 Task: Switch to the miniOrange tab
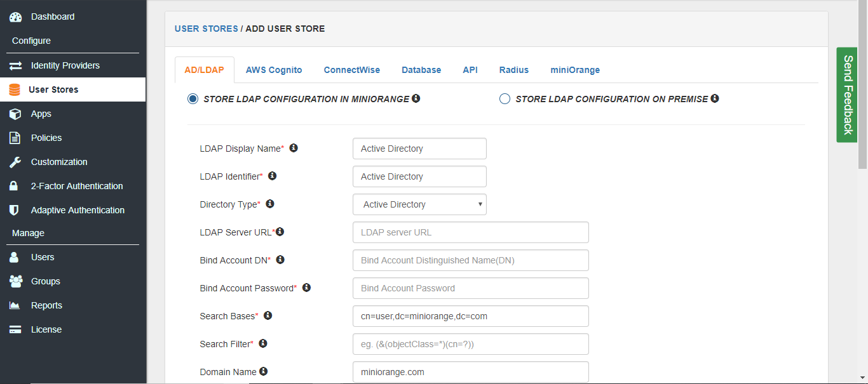click(x=575, y=70)
